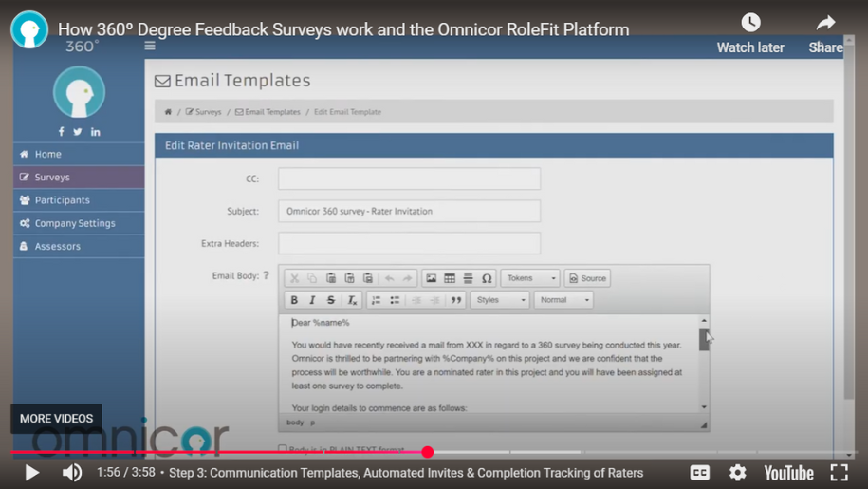
Task: Open YouTube player settings gear
Action: 737,472
